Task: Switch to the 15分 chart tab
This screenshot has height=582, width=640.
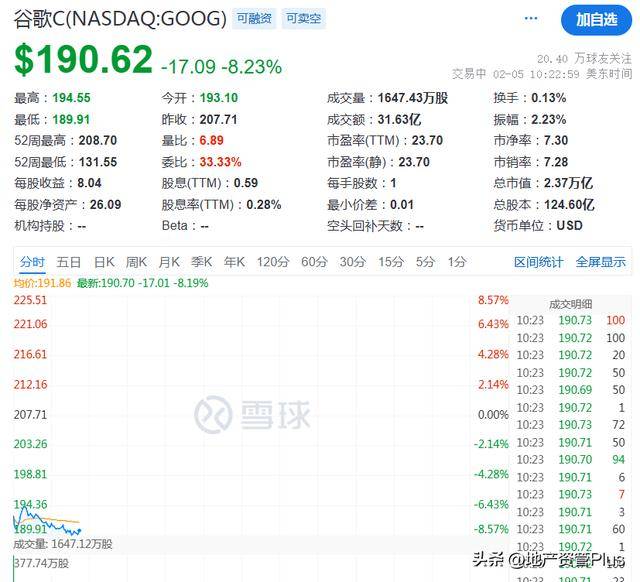Action: click(x=391, y=262)
